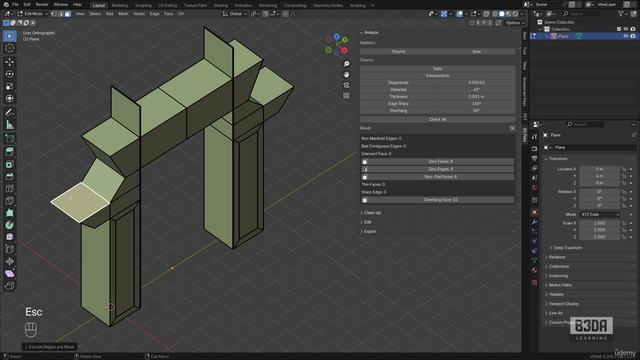Click the Check All button
This screenshot has width=640, height=360.
point(437,120)
